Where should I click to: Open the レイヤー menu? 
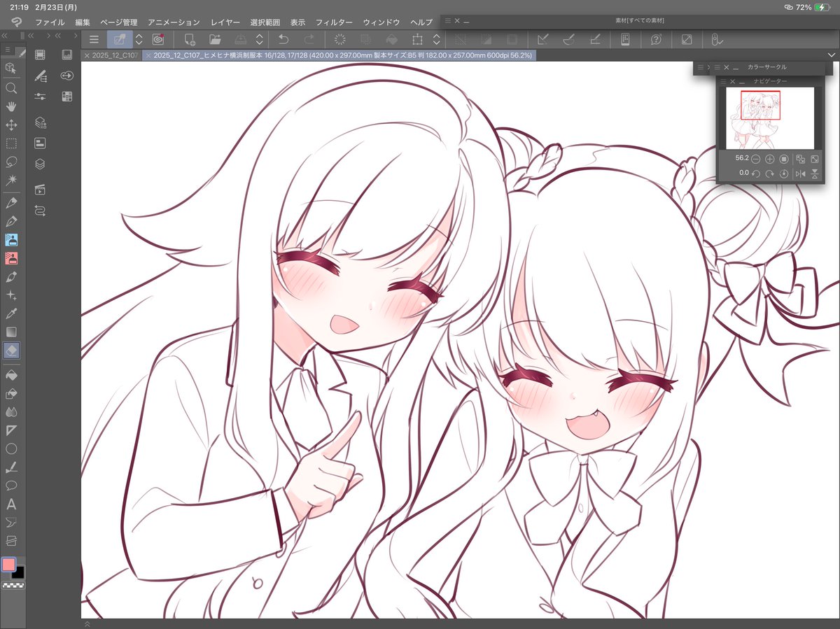tap(224, 22)
